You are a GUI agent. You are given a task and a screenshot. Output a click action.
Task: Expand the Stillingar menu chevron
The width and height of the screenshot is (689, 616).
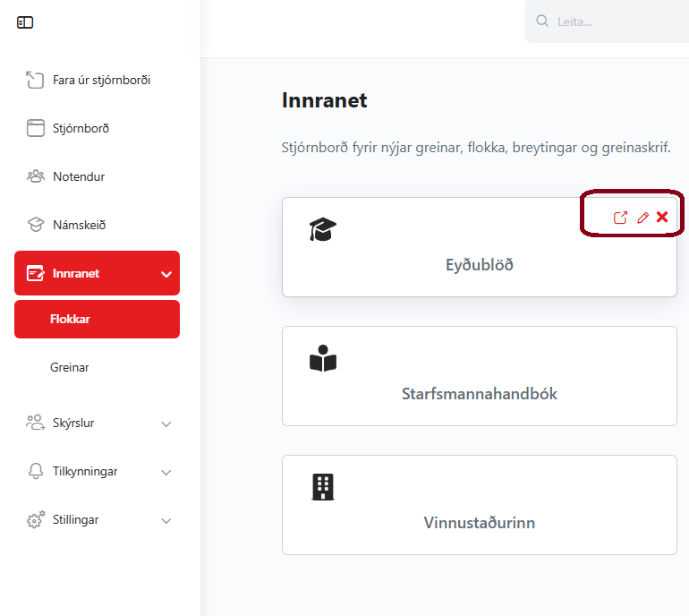(x=166, y=520)
